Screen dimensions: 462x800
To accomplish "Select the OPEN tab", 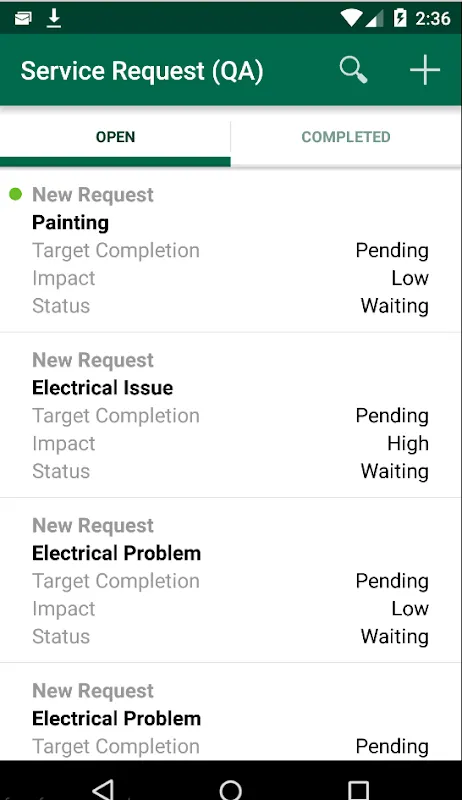I will point(115,137).
